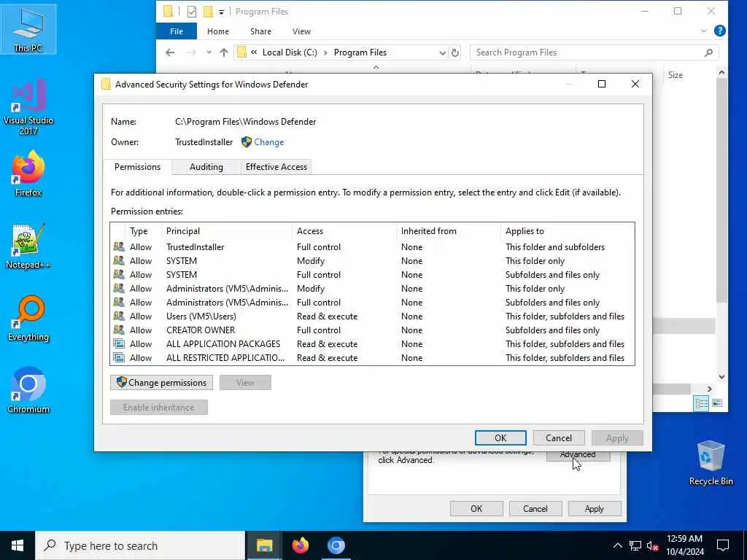Open the notification center icon

[723, 545]
